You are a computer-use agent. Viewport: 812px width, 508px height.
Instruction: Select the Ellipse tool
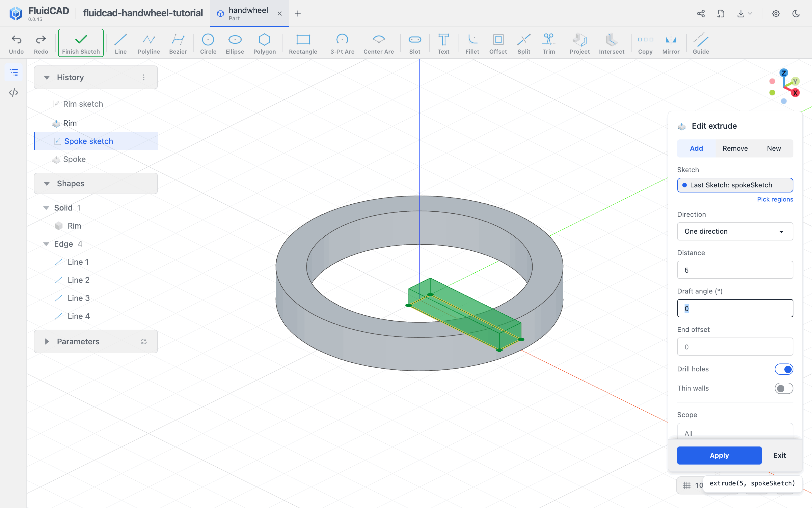click(235, 43)
